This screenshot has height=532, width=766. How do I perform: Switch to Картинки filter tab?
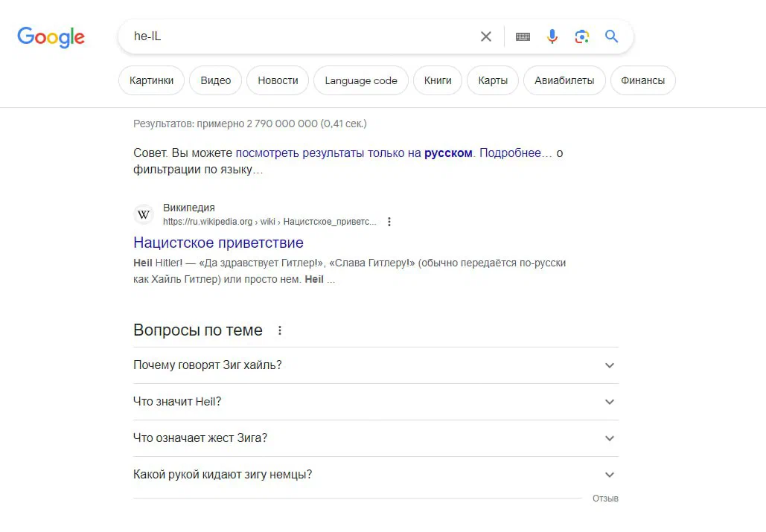point(151,80)
